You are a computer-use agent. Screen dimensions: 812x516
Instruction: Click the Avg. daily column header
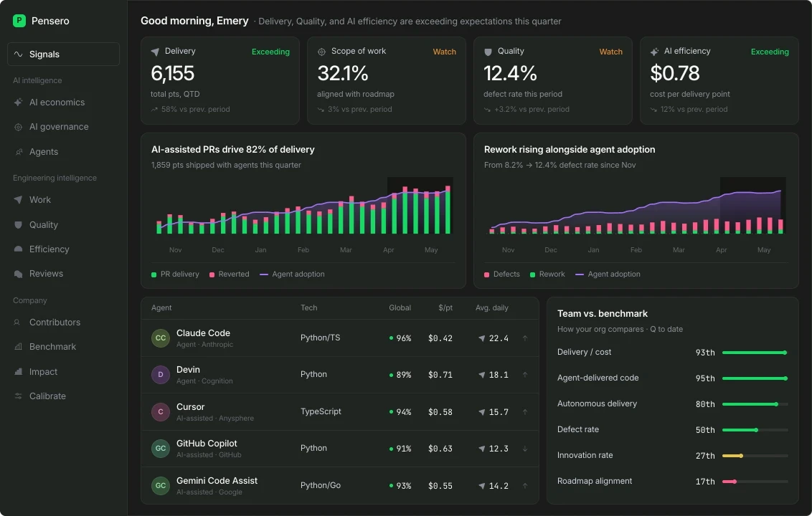[492, 308]
